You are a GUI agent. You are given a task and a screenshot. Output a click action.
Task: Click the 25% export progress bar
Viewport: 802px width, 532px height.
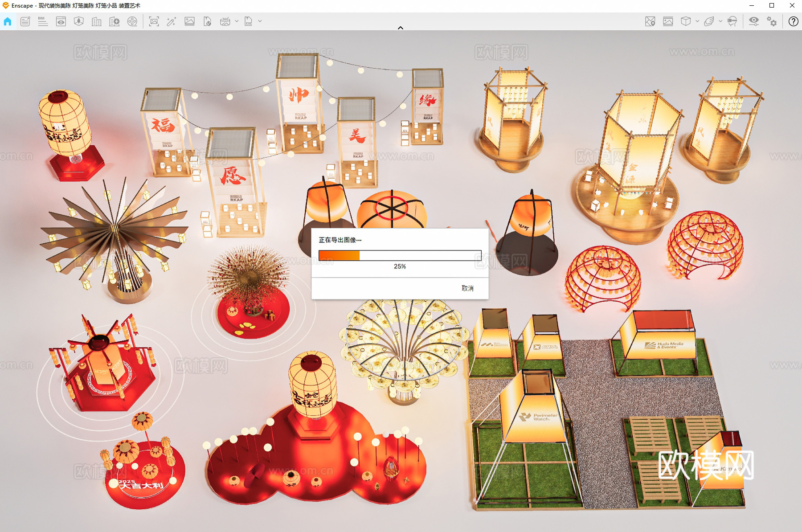pyautogui.click(x=400, y=255)
